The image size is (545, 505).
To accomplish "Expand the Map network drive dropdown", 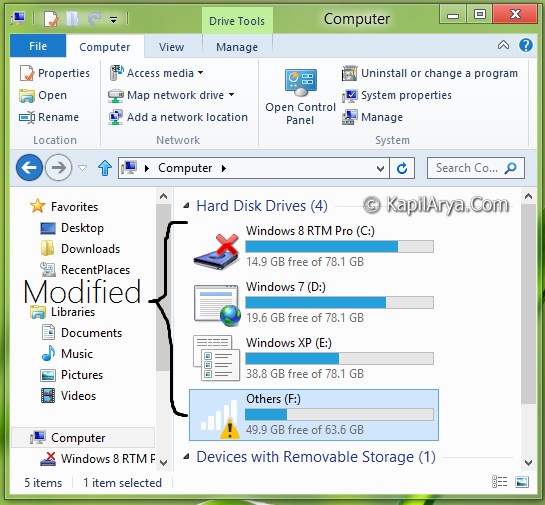I will coord(231,95).
